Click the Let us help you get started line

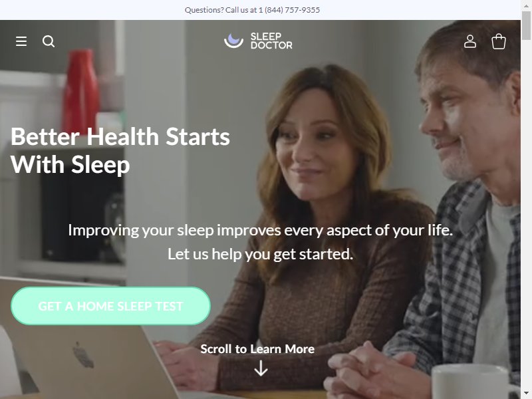click(260, 254)
